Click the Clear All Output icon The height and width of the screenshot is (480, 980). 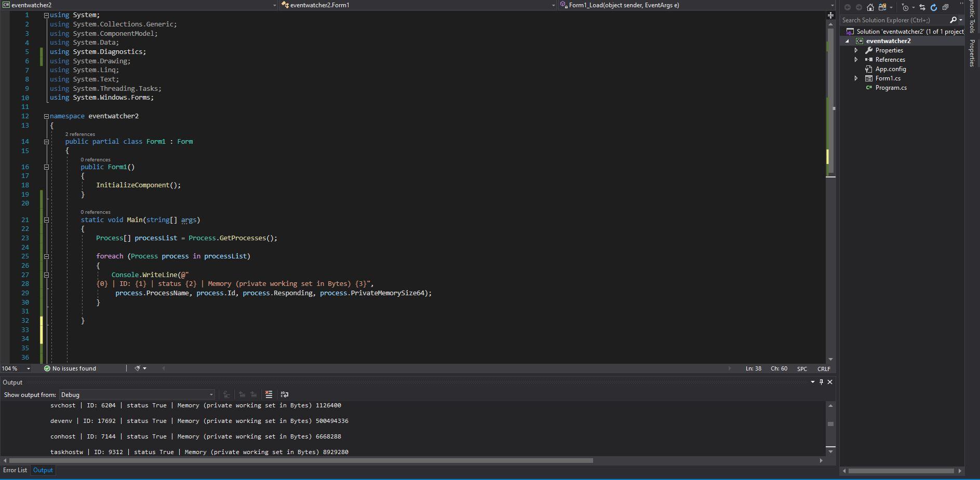(269, 394)
